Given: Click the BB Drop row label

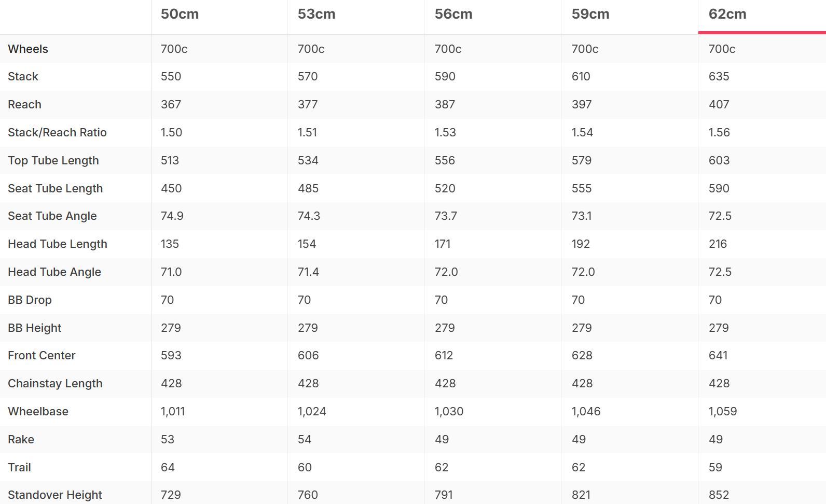Looking at the screenshot, I should [x=30, y=300].
